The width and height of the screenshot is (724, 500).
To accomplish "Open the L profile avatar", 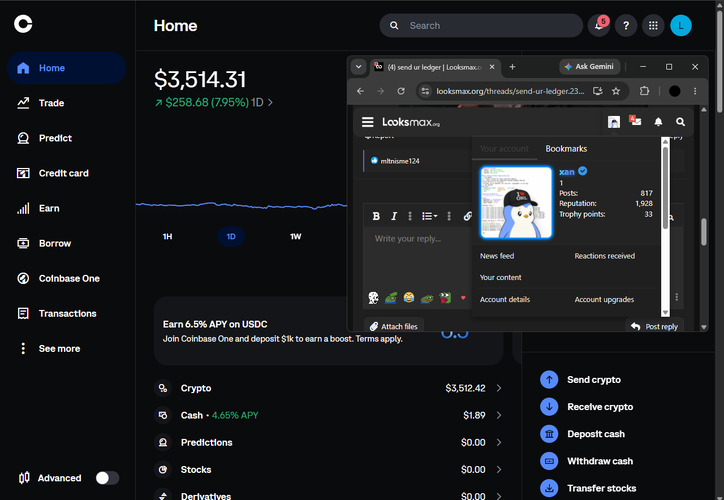I will pyautogui.click(x=681, y=25).
